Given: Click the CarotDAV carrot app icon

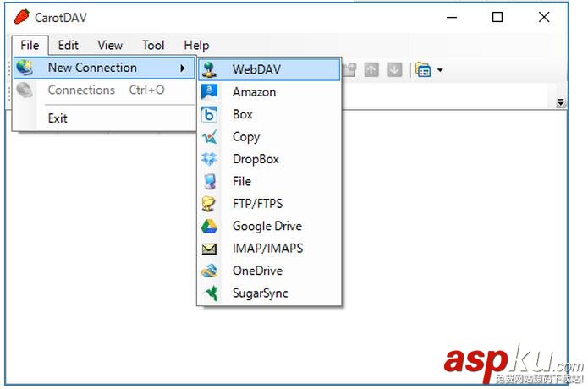Looking at the screenshot, I should (x=22, y=17).
